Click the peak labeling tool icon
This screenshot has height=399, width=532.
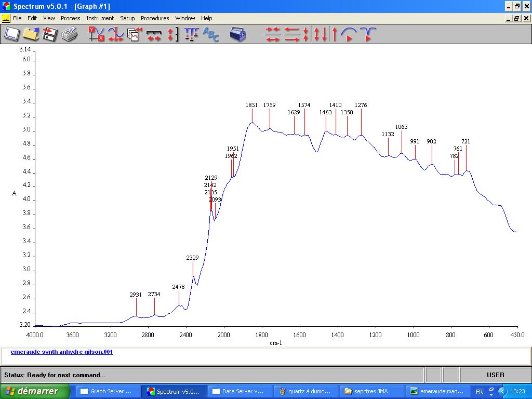191,34
